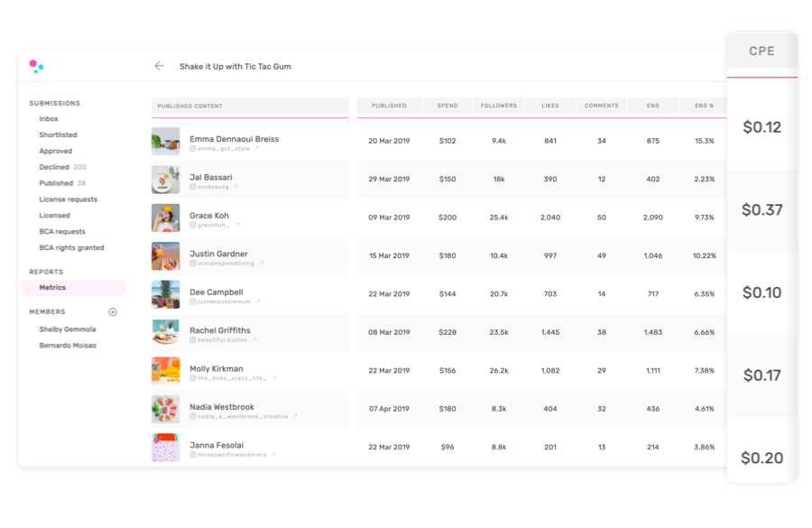812x528 pixels.
Task: Open Published submissions in sidebar
Action: point(56,183)
